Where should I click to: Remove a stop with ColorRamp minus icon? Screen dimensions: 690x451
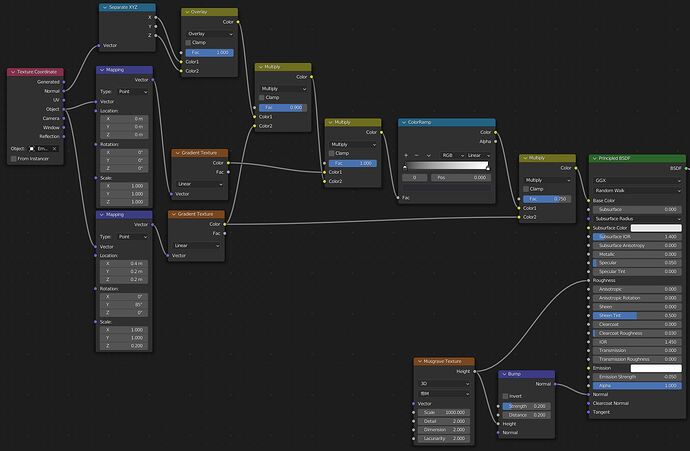(417, 155)
